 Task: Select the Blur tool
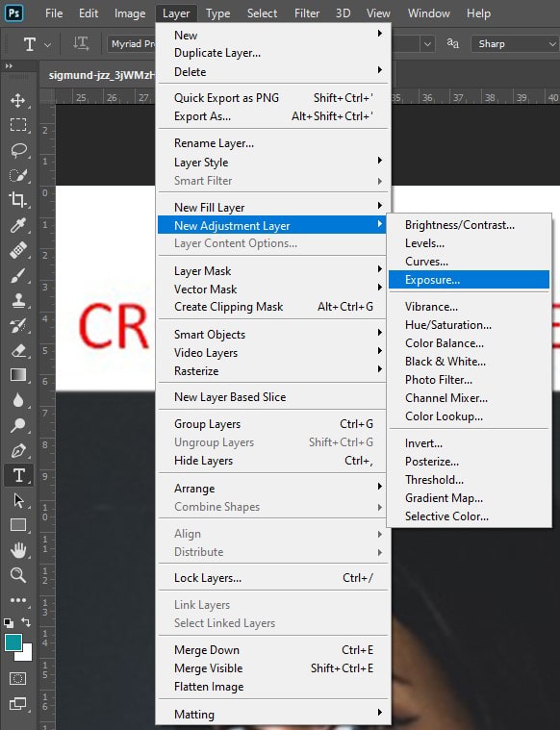pyautogui.click(x=18, y=400)
